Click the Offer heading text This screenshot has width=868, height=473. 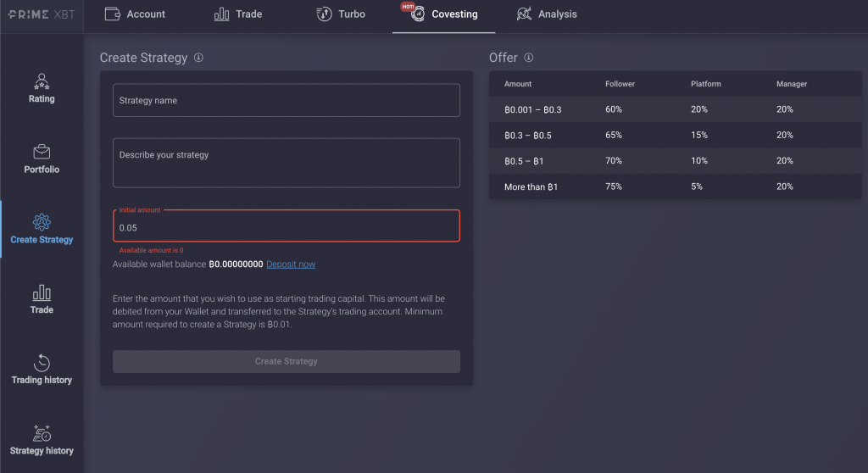pos(504,58)
